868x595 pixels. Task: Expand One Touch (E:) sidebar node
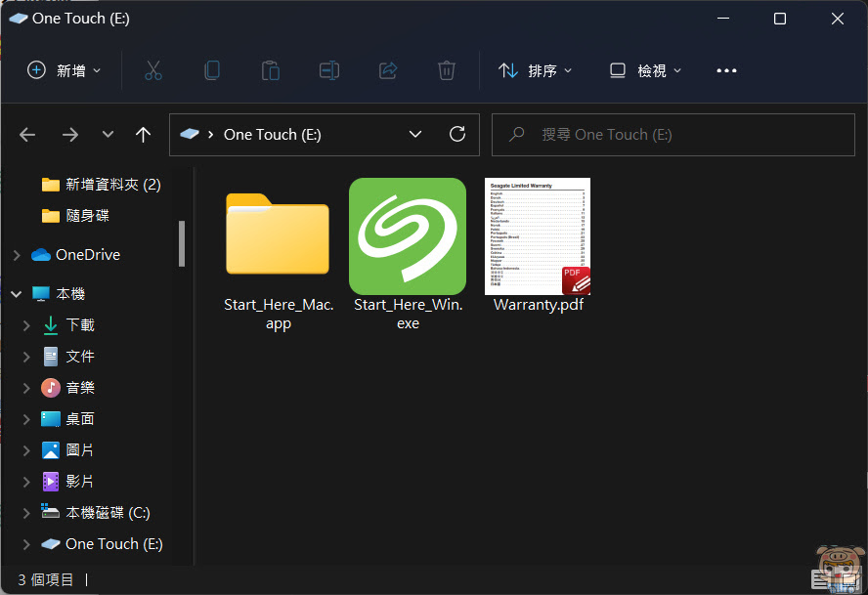pyautogui.click(x=26, y=544)
